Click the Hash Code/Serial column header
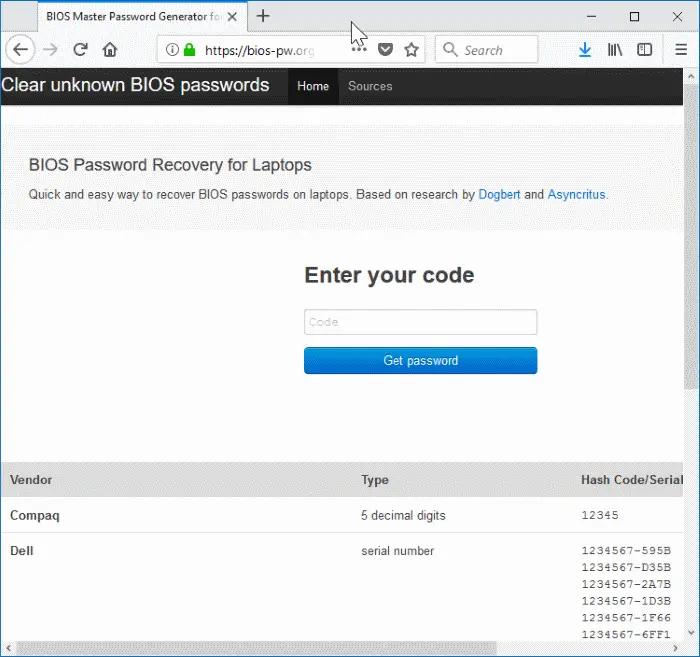 point(632,480)
